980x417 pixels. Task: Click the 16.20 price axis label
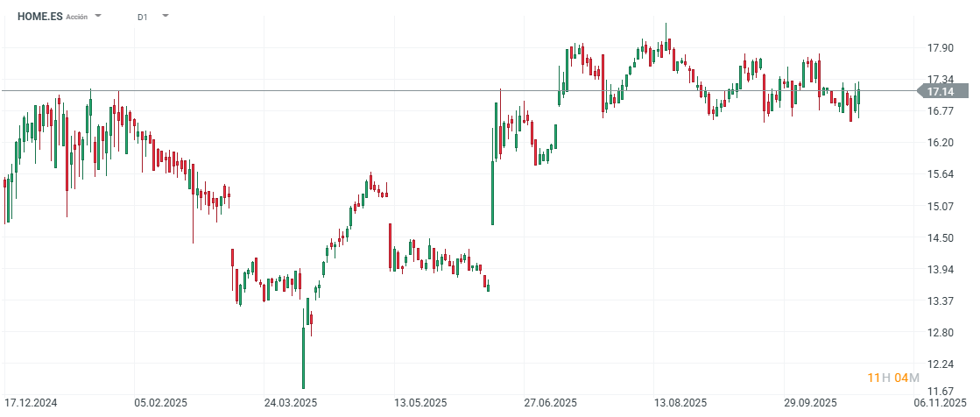941,143
